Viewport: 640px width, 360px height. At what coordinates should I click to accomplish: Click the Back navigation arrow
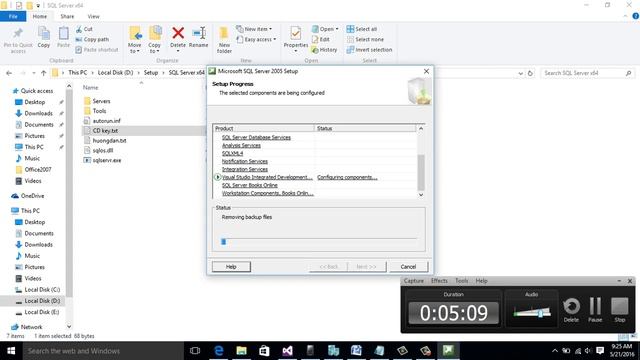(x=9, y=73)
